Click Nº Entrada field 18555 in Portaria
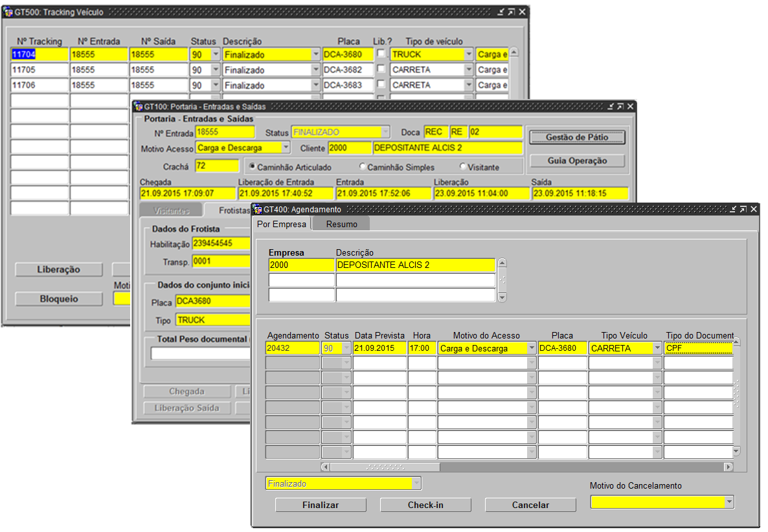 [x=225, y=132]
